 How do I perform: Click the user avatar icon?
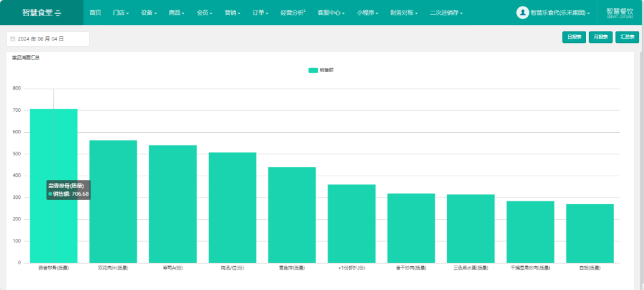point(522,13)
